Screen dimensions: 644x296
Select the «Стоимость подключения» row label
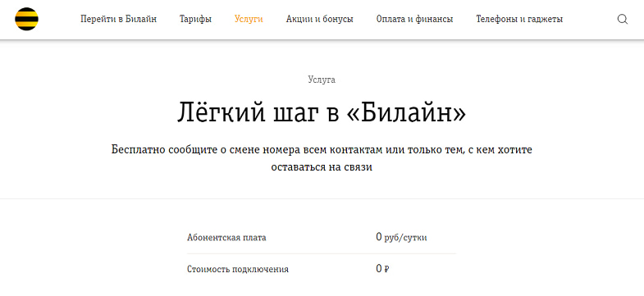coord(238,269)
